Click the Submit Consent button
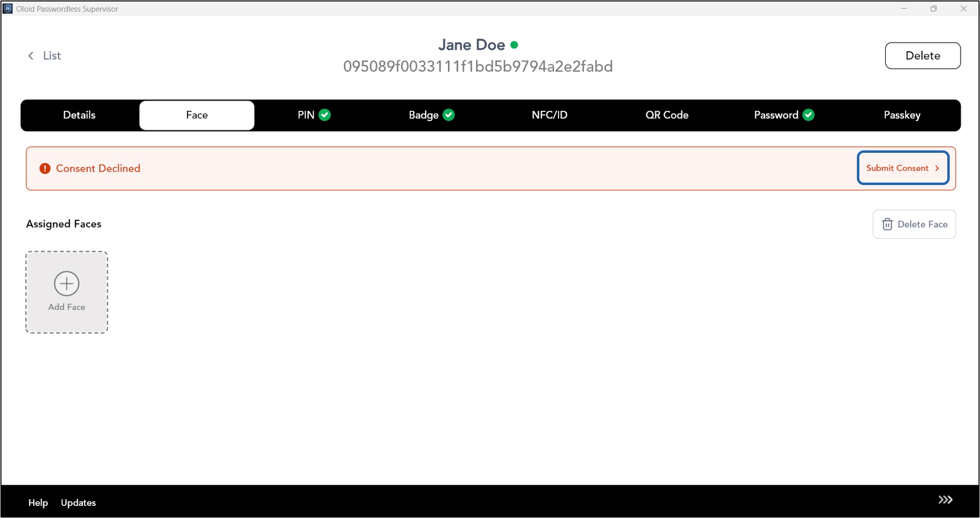The image size is (980, 518). coord(903,168)
